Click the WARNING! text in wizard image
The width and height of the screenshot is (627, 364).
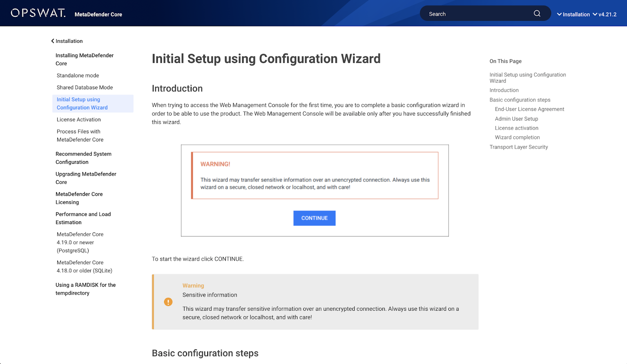pos(215,164)
